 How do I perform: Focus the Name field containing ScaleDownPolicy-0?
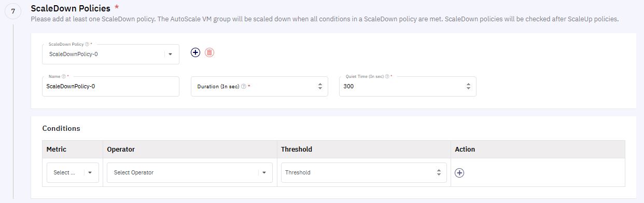point(110,87)
